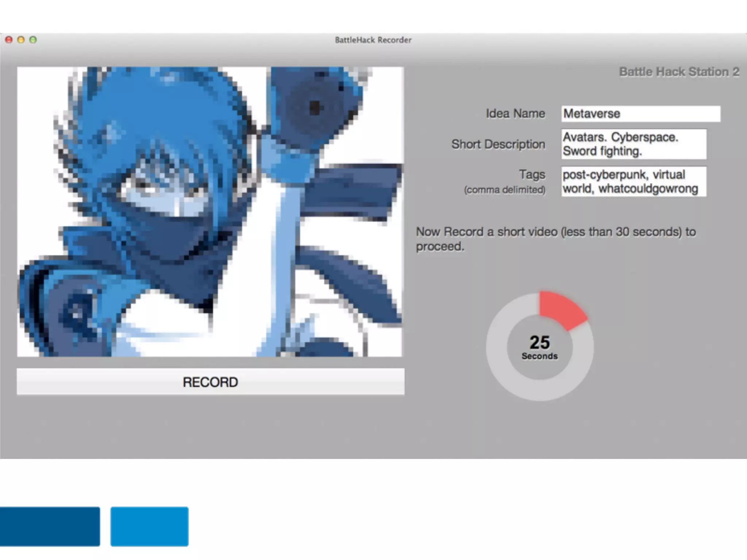Click the 25 Seconds timer center

tap(539, 347)
